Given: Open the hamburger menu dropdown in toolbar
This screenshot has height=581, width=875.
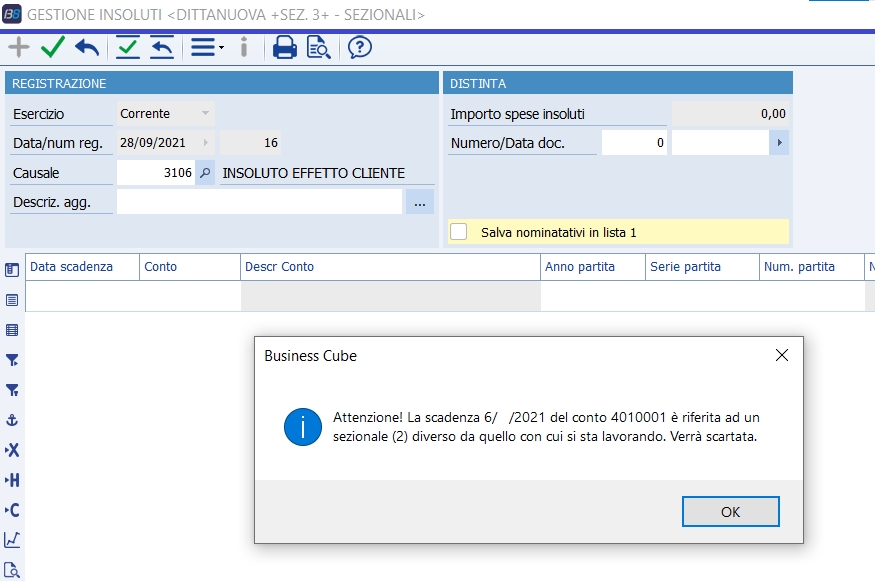Looking at the screenshot, I should pyautogui.click(x=207, y=47).
